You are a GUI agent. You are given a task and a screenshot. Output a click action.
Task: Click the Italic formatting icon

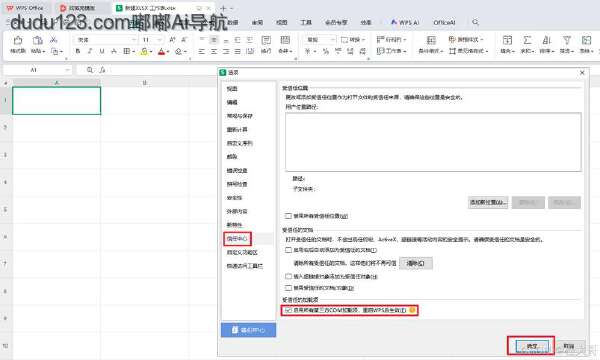pyautogui.click(x=90, y=51)
